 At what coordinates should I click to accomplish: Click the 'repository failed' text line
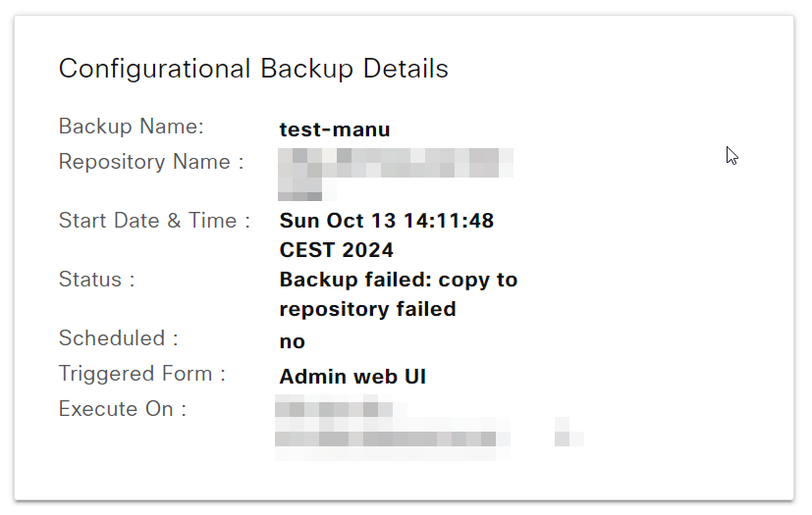tap(367, 309)
